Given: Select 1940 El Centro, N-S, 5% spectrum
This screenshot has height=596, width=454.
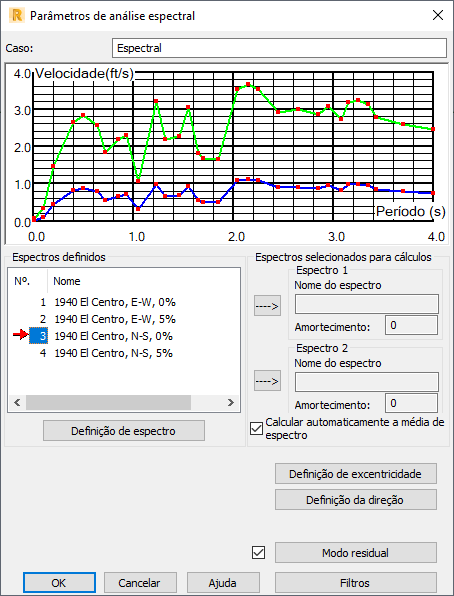Looking at the screenshot, I should [113, 353].
